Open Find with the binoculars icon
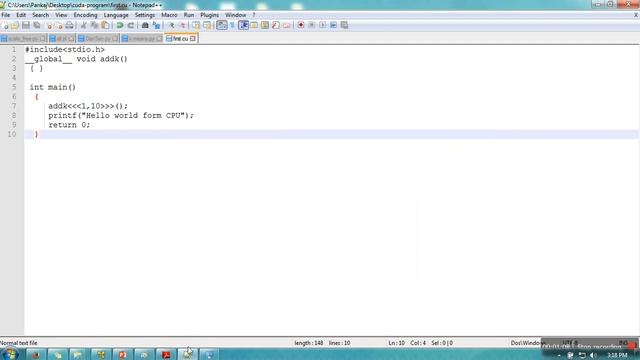 point(145,25)
